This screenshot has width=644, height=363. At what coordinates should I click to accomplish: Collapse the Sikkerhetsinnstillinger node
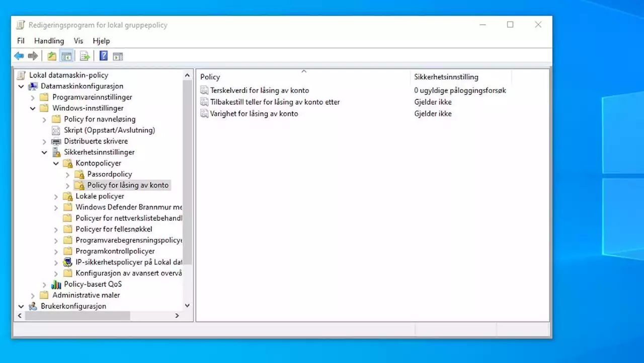pos(44,152)
